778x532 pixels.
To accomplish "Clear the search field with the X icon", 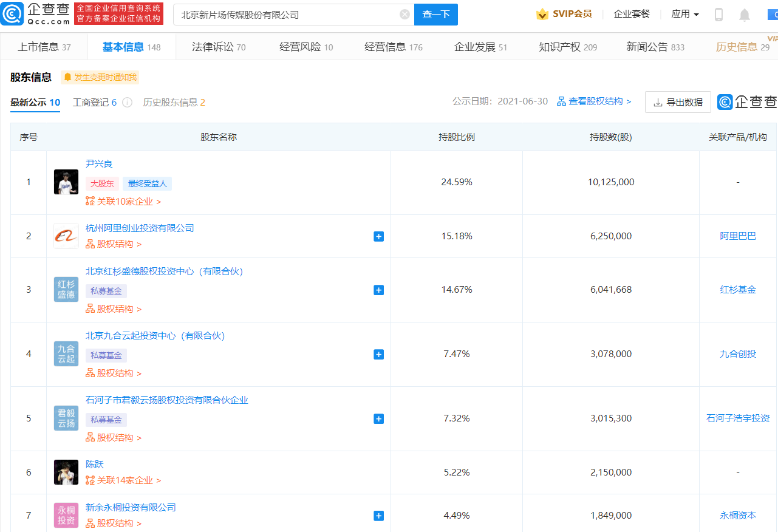I will (x=404, y=15).
